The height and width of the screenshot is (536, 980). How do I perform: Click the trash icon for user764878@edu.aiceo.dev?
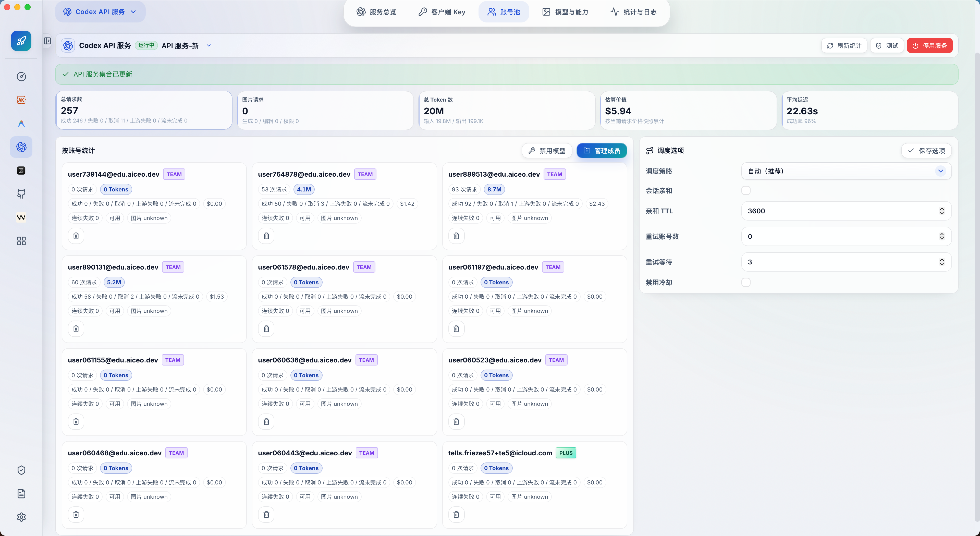[x=266, y=236]
